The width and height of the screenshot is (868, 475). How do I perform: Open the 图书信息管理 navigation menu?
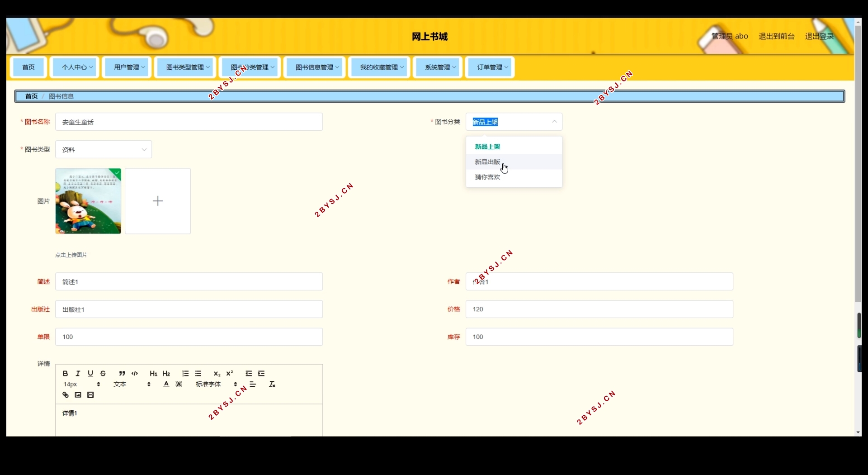pyautogui.click(x=315, y=67)
